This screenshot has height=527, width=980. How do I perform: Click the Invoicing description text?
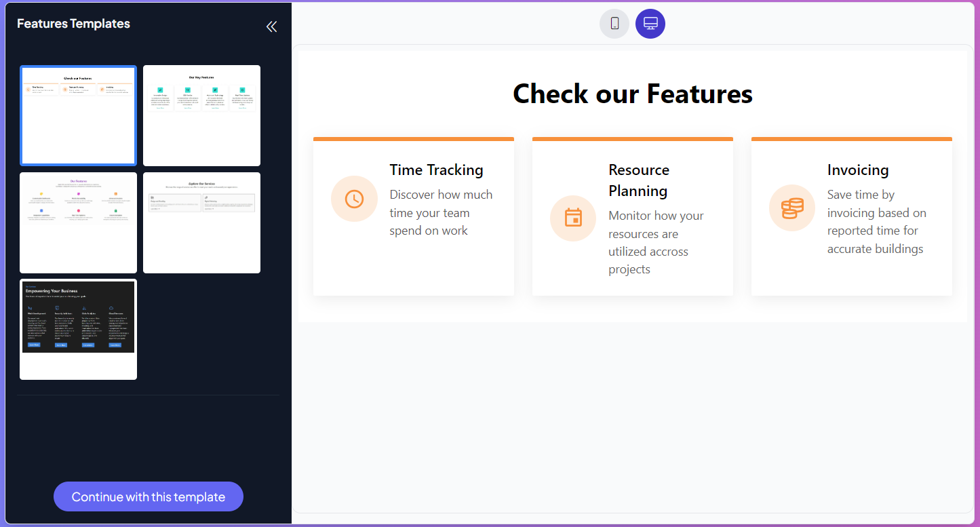point(876,221)
